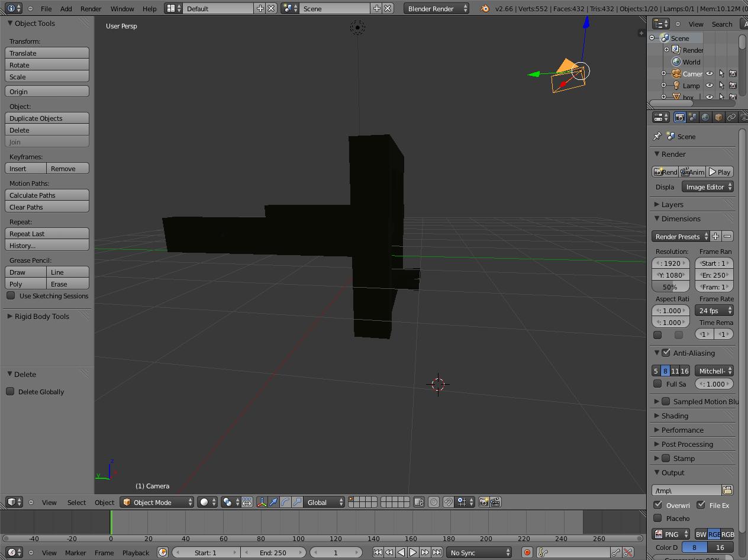Disable the Overwrite checkbox
Viewport: 748px width, 560px height.
coord(657,505)
